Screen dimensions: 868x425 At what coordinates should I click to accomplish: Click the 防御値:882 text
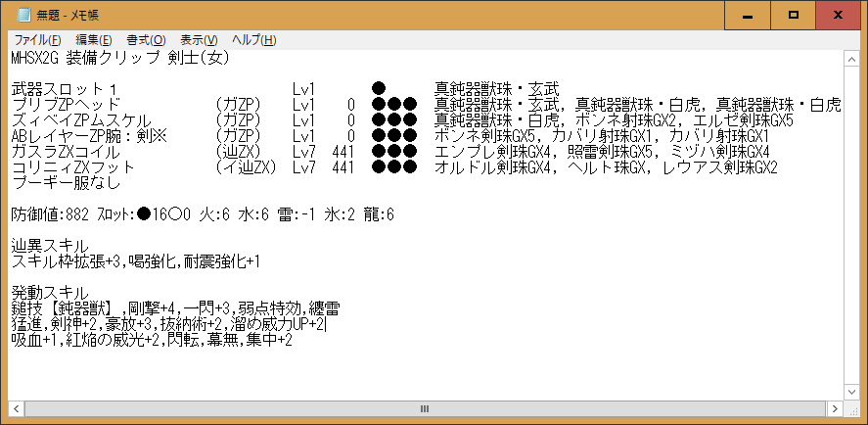[50, 215]
